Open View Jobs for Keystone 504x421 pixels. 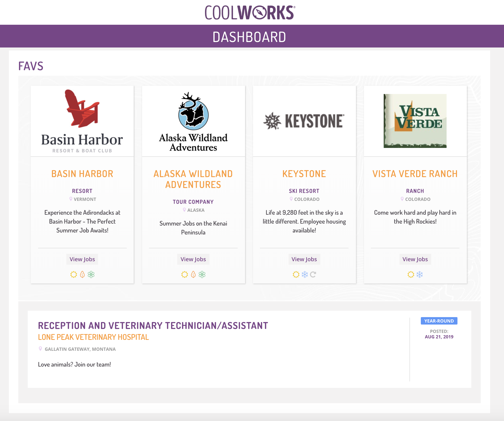point(304,259)
